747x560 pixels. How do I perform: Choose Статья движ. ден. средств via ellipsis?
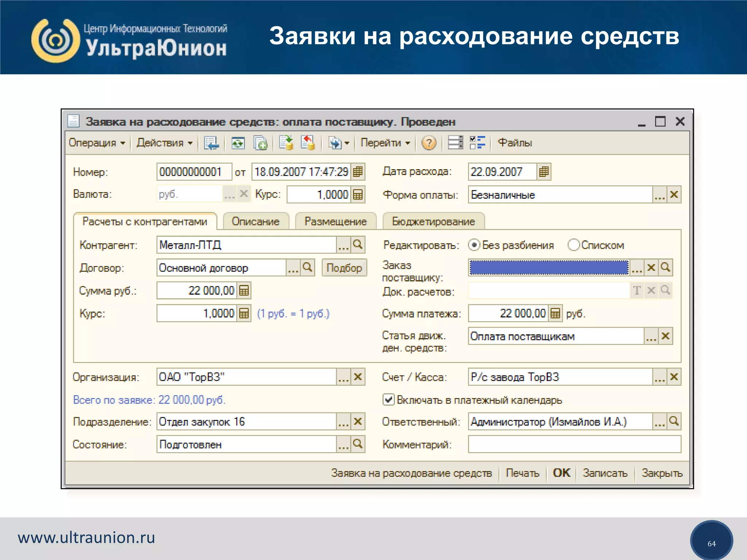tap(651, 336)
